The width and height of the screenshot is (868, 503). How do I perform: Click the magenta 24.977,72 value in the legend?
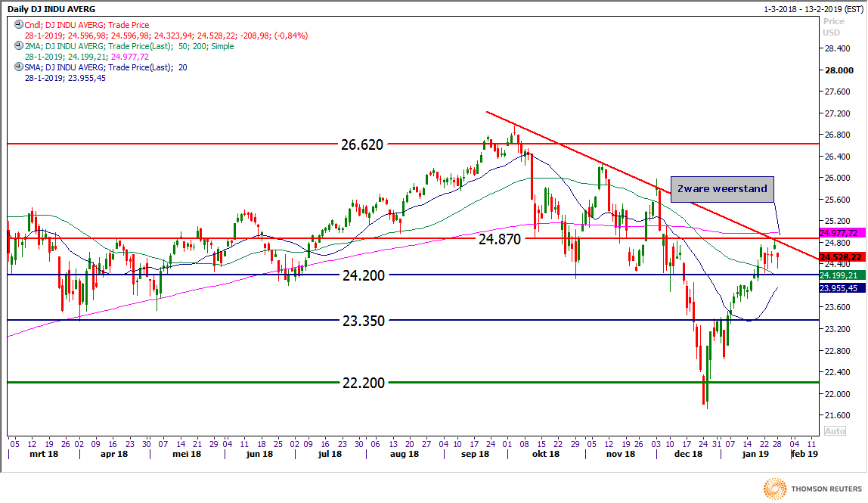click(129, 57)
